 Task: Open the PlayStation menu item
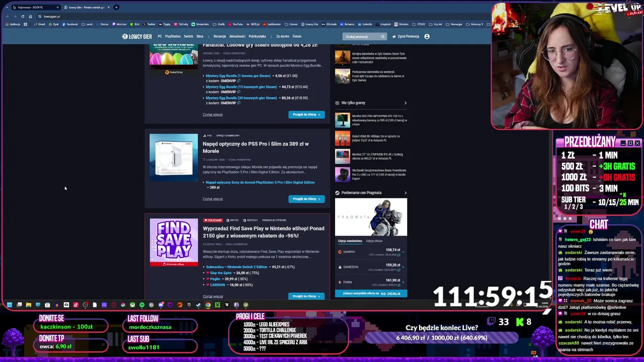[173, 36]
